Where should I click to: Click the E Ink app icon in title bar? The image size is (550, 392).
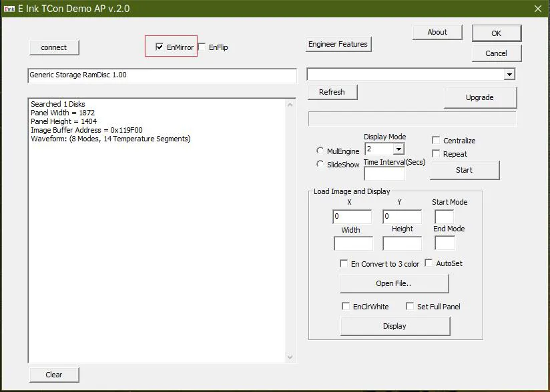pyautogui.click(x=9, y=9)
